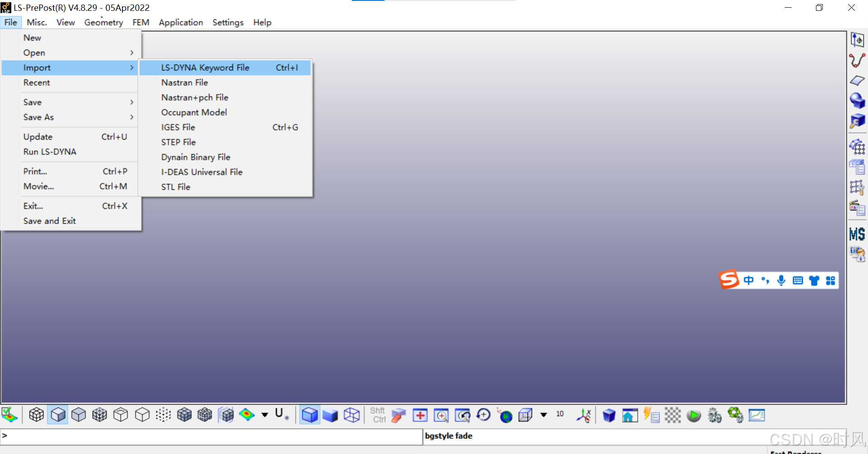Screen dimensions: 868x454
Task: Click the green recycle gears icon
Action: tap(735, 415)
